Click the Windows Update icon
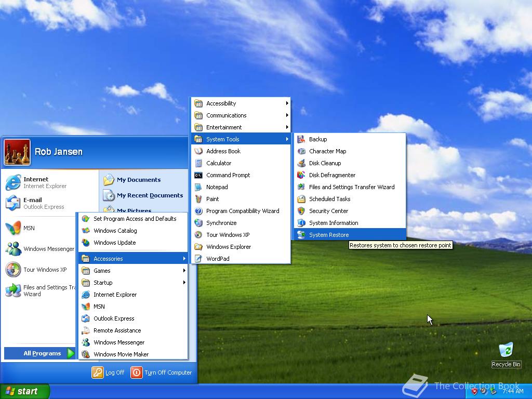 pos(86,243)
